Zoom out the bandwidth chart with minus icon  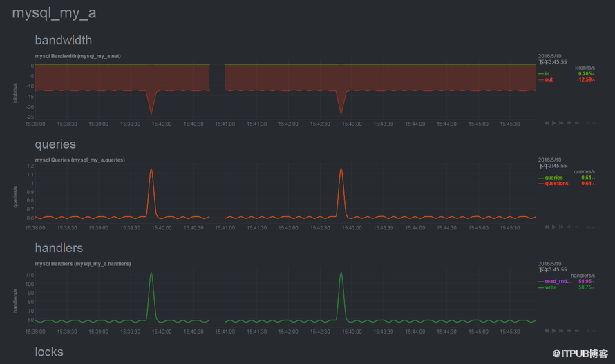[x=576, y=123]
